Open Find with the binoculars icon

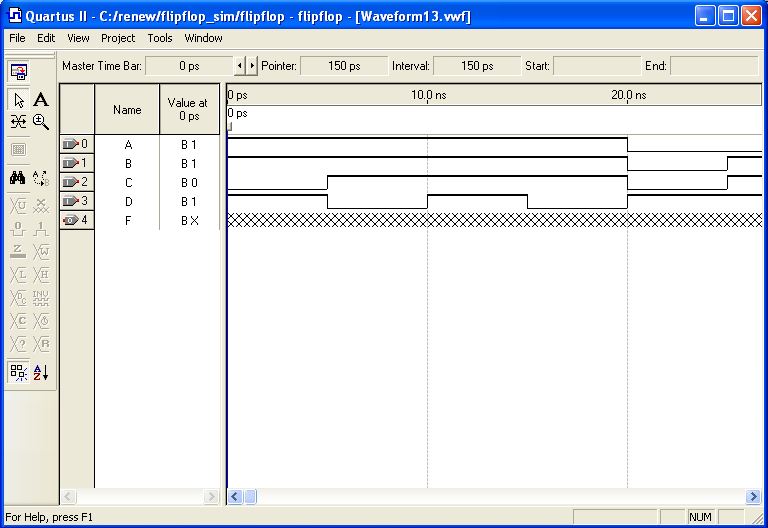[x=19, y=178]
